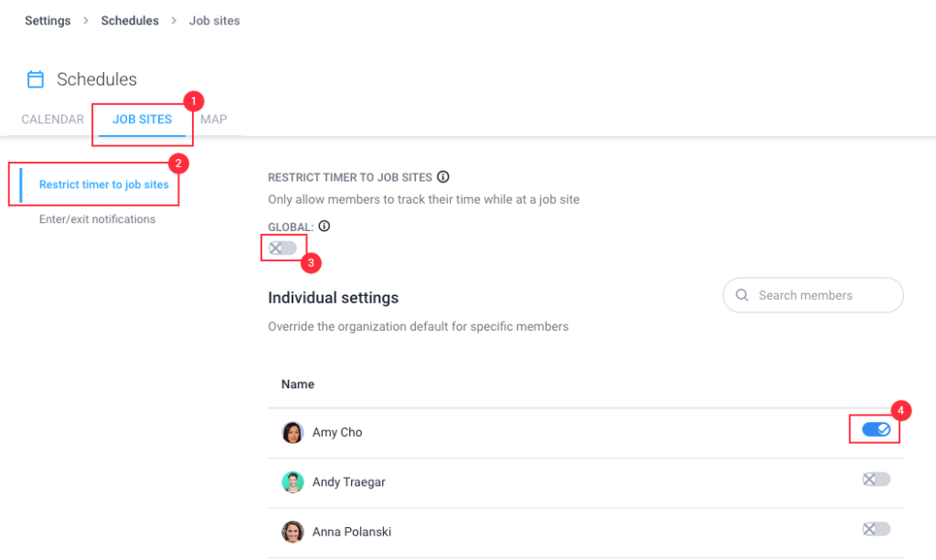Click the search magnifier icon
This screenshot has height=560, width=936.
click(742, 295)
